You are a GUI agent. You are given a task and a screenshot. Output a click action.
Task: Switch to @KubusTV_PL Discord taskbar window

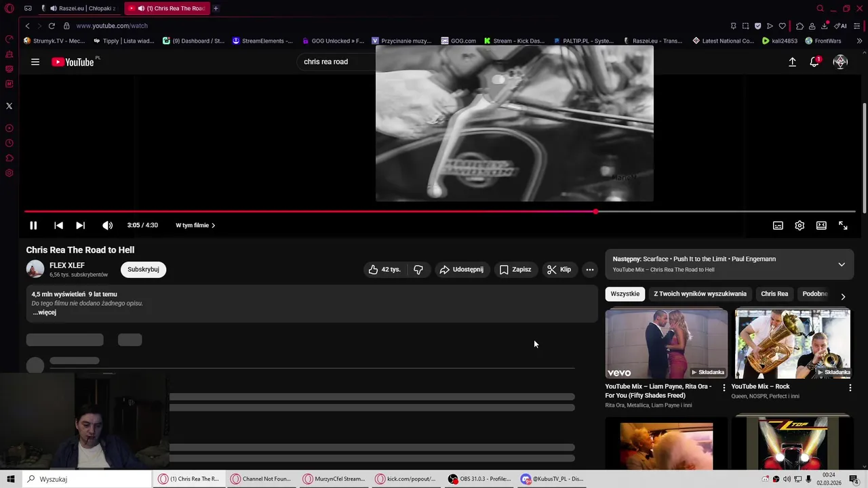[552, 479]
